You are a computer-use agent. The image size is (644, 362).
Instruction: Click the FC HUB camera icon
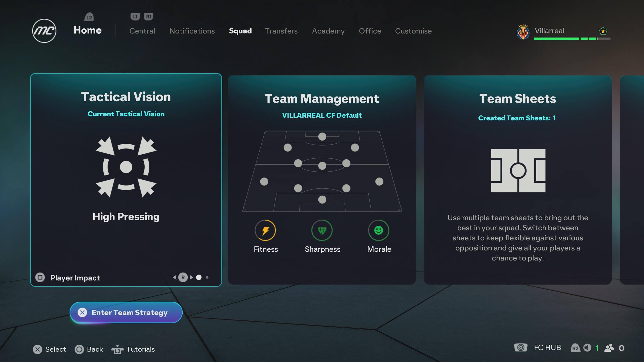tap(520, 347)
